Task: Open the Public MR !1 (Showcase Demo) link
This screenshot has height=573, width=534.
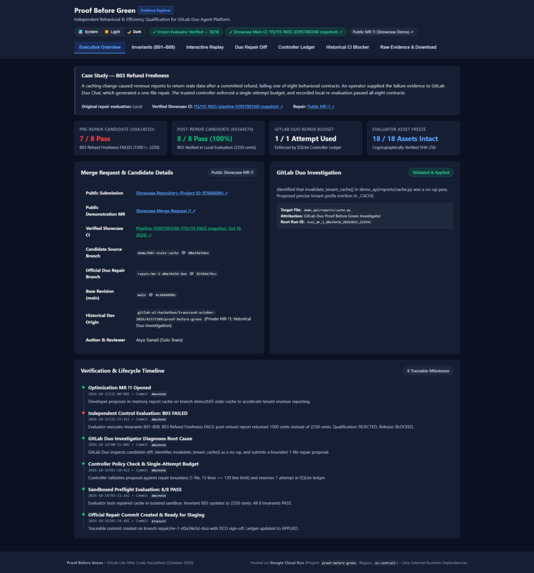Action: (x=383, y=32)
